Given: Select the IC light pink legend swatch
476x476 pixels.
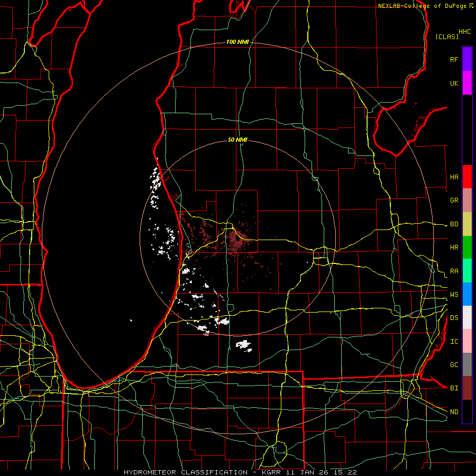Looking at the screenshot, I should (467, 341).
